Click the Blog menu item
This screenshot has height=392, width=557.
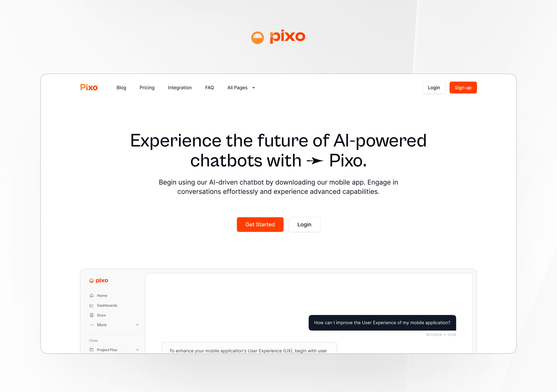(121, 87)
